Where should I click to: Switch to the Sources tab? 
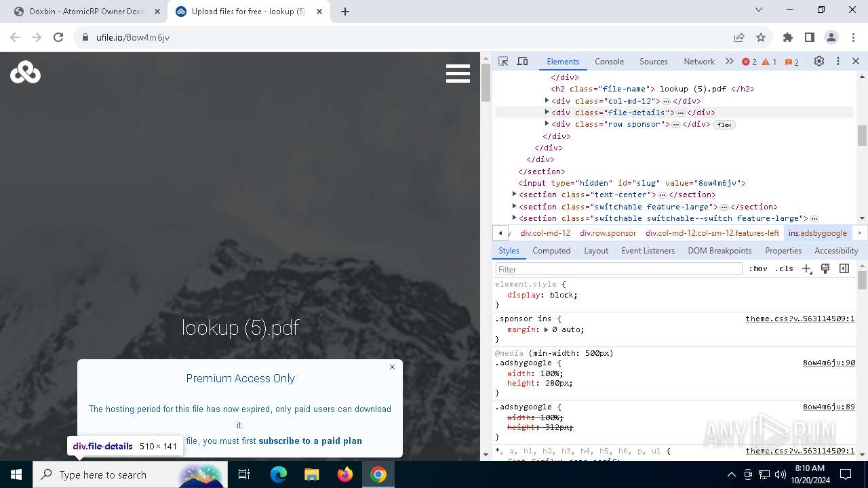(654, 62)
